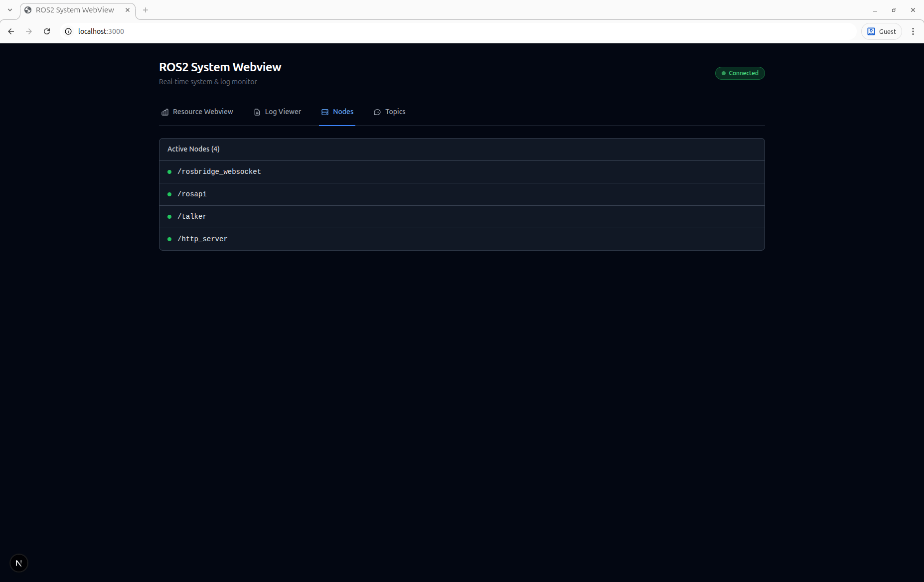Click the reload page icon
Viewport: 924px width, 582px height.
(46, 31)
